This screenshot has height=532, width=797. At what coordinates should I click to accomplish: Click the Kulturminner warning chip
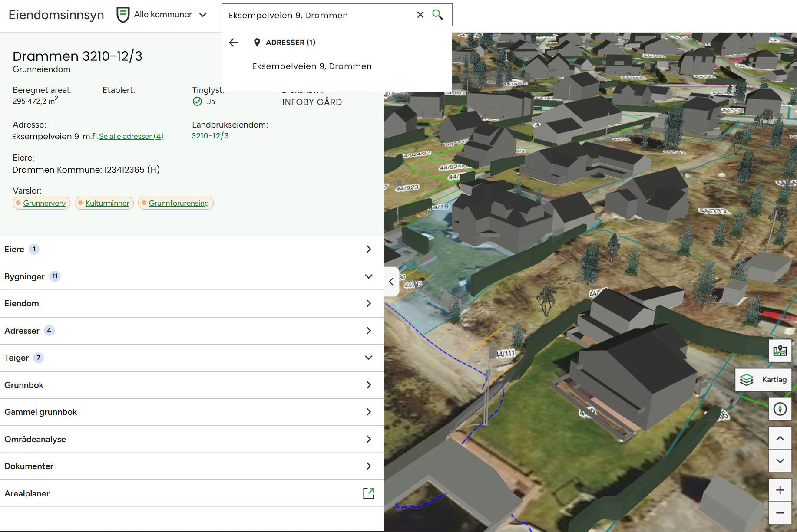pyautogui.click(x=104, y=203)
